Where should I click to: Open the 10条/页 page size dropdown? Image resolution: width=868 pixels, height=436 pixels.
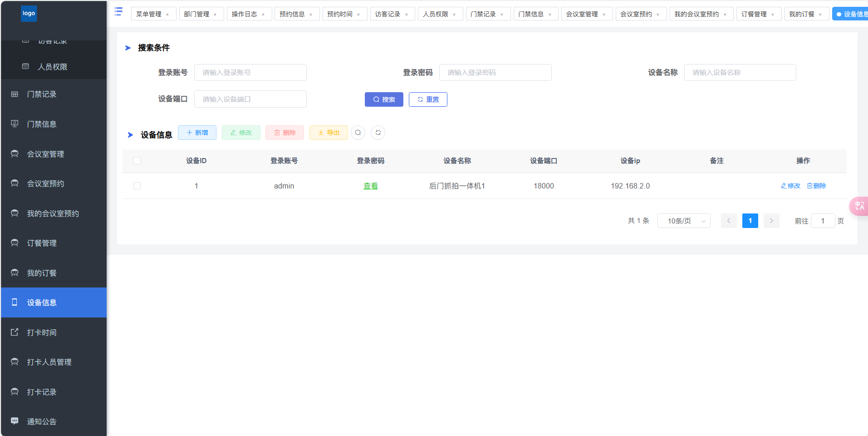pos(684,221)
